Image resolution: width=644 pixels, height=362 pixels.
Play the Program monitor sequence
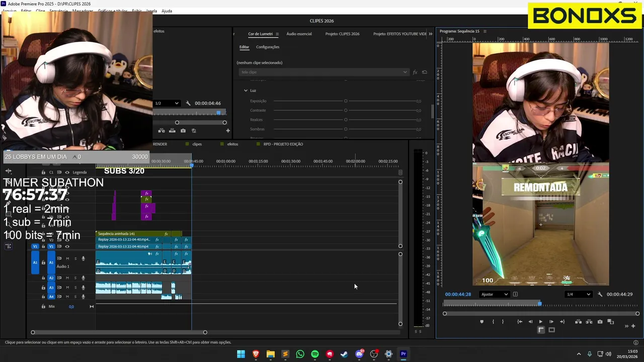click(541, 322)
